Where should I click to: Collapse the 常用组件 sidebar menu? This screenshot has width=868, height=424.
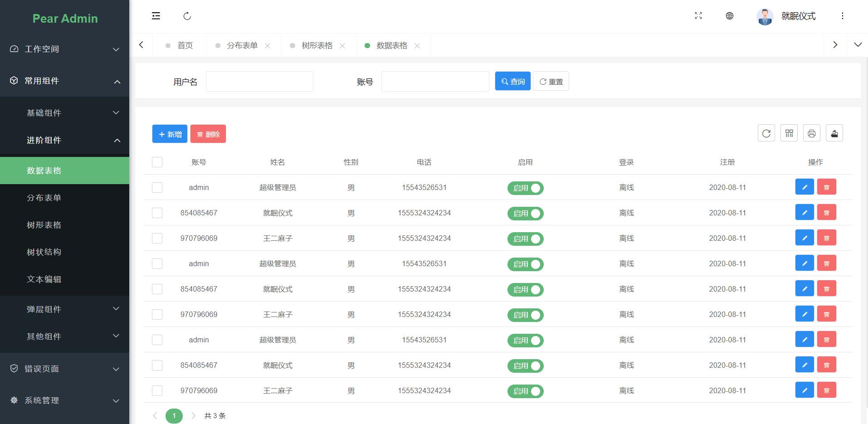coord(64,81)
